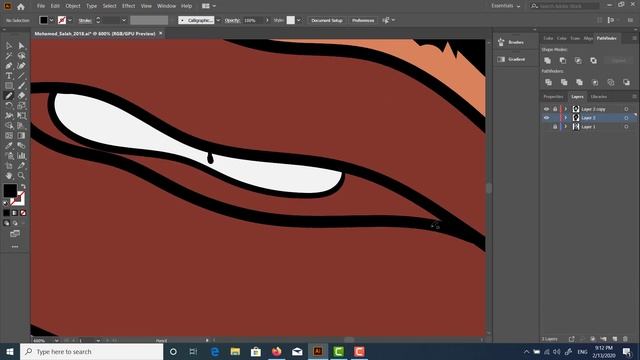This screenshot has height=360, width=640.
Task: Click Minus Back pathfinder icon
Action: (x=626, y=82)
